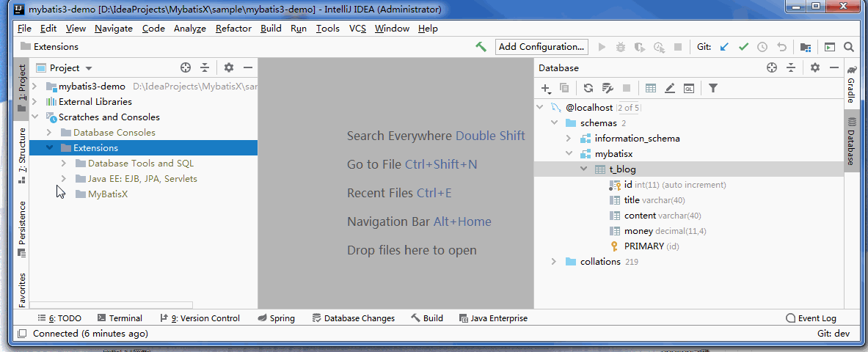The image size is (868, 352).
Task: Click the Search Everywhere magnifier icon
Action: click(849, 47)
